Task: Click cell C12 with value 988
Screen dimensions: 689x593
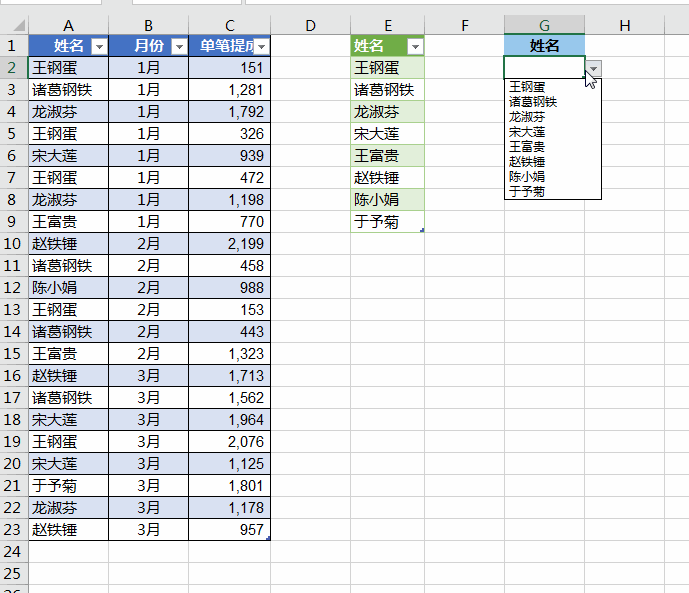Action: [229, 287]
